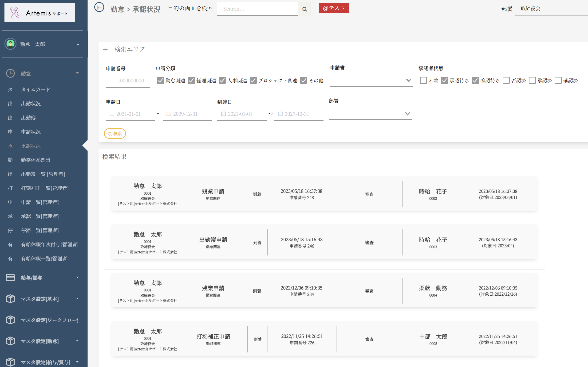This screenshot has height=367, width=588.
Task: Uncheck the 経理関連 checkbox
Action: [191, 80]
